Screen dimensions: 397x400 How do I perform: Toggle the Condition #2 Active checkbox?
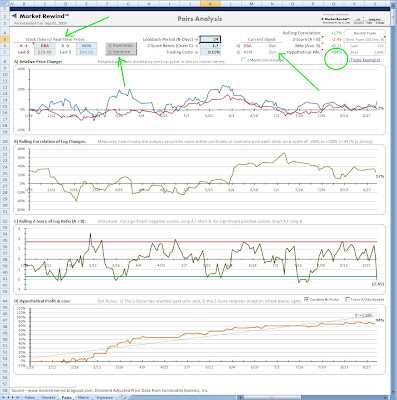point(307,299)
